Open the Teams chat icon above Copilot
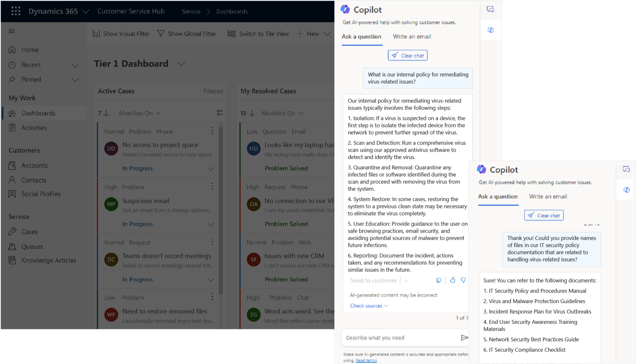 click(x=490, y=10)
